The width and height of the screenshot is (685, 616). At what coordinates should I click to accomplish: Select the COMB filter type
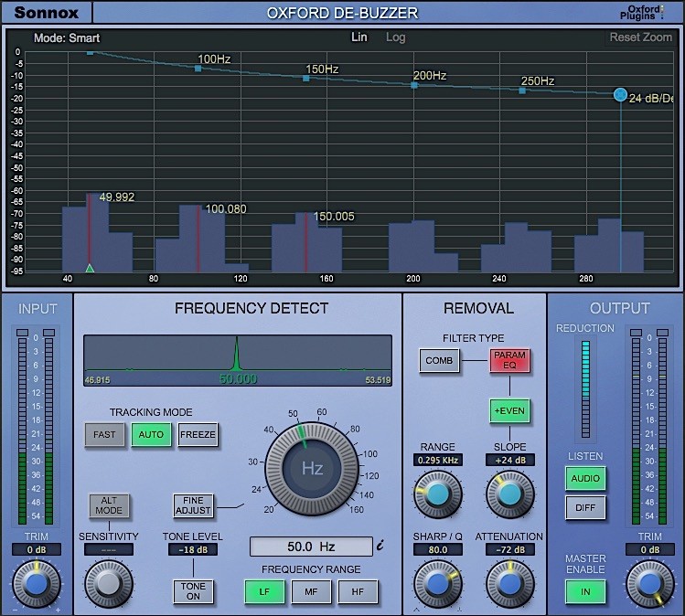pos(439,361)
